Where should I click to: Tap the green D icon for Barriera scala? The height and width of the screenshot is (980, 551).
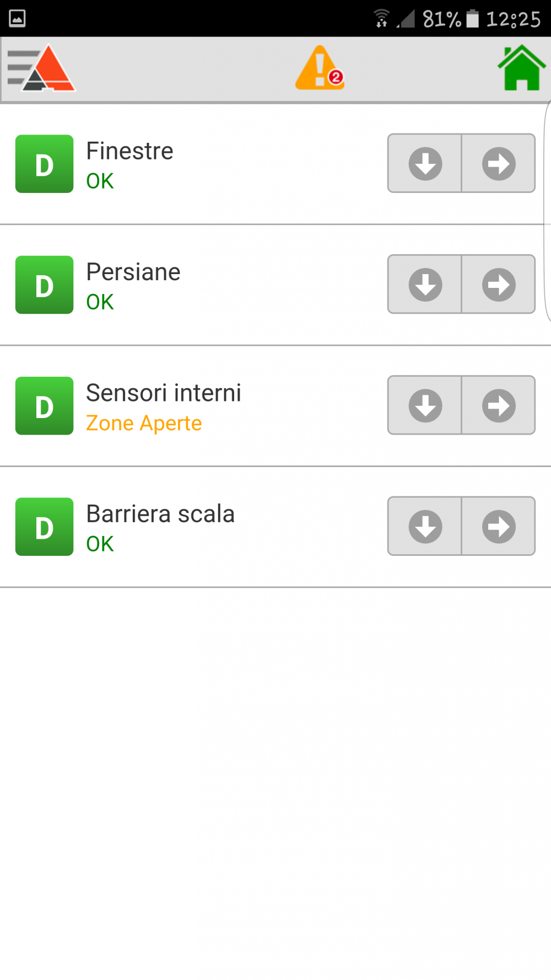pos(44,527)
